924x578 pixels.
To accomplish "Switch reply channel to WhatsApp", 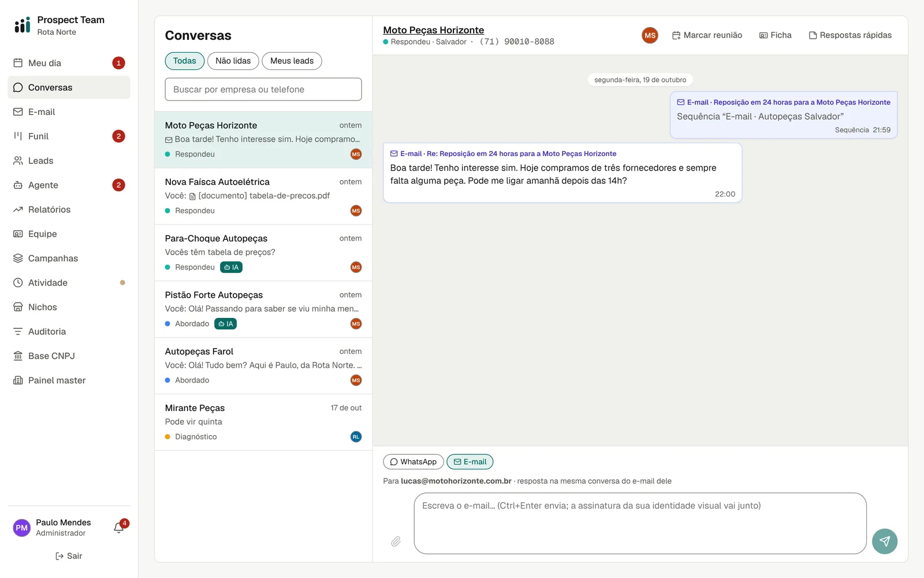I will [413, 462].
